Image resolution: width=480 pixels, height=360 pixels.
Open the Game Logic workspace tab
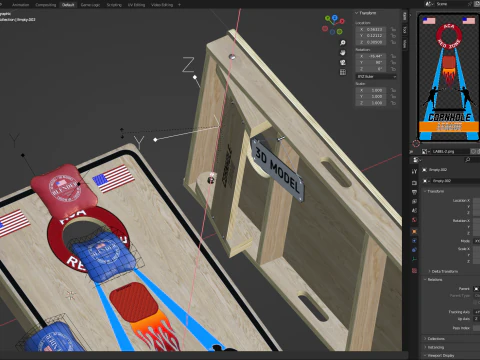(x=90, y=5)
